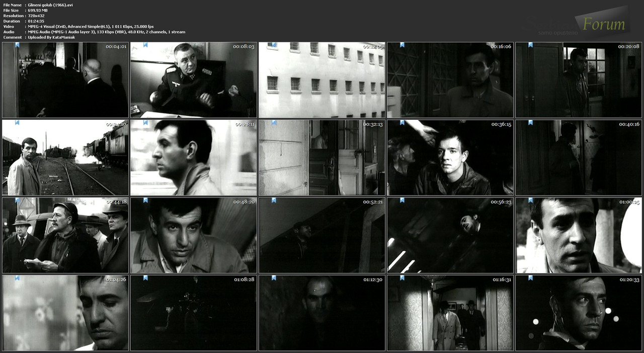Click the bookmark icon on the 01:00:25 frame
This screenshot has width=644, height=353.
pos(530,200)
